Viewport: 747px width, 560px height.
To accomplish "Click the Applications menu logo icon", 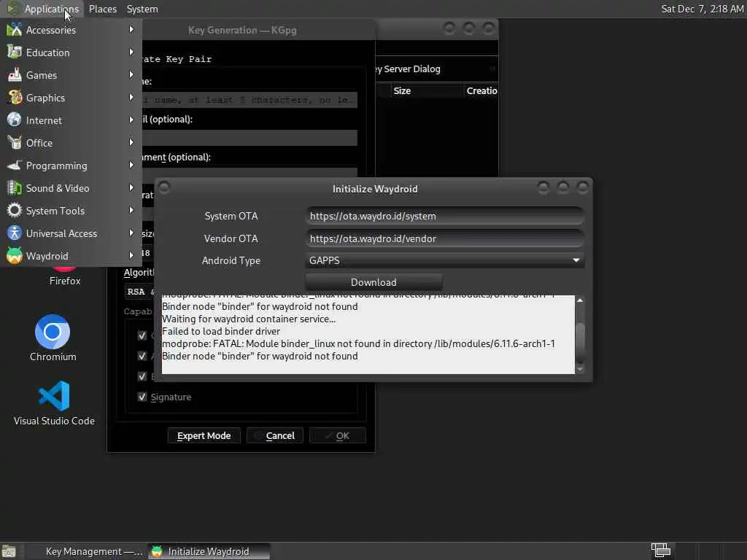I will pos(13,9).
